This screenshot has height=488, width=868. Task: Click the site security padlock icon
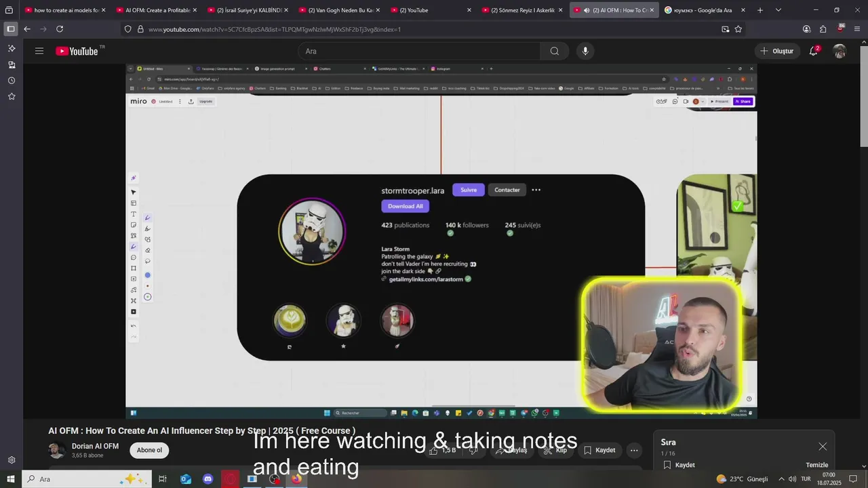point(140,29)
